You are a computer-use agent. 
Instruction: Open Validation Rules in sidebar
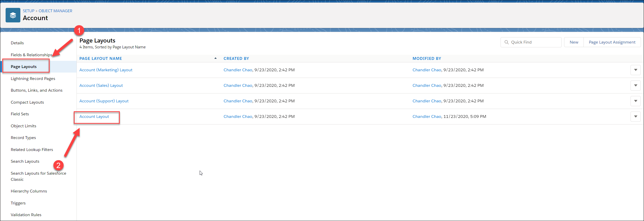26,215
